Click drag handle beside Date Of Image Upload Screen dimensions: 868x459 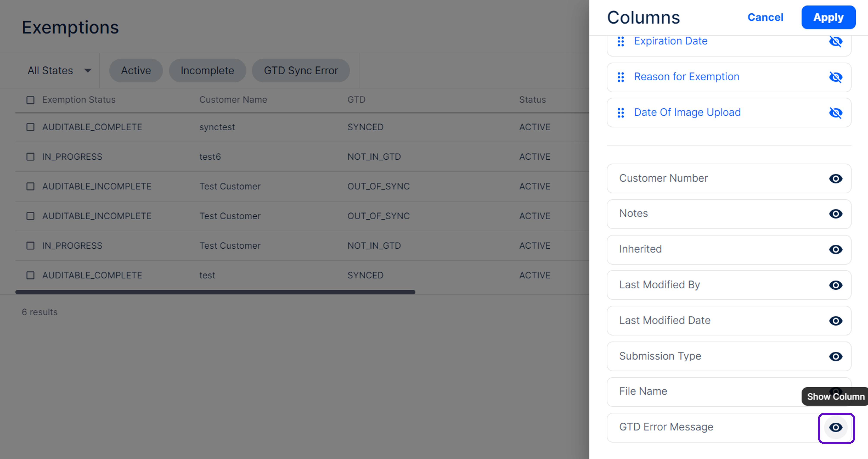coord(621,113)
